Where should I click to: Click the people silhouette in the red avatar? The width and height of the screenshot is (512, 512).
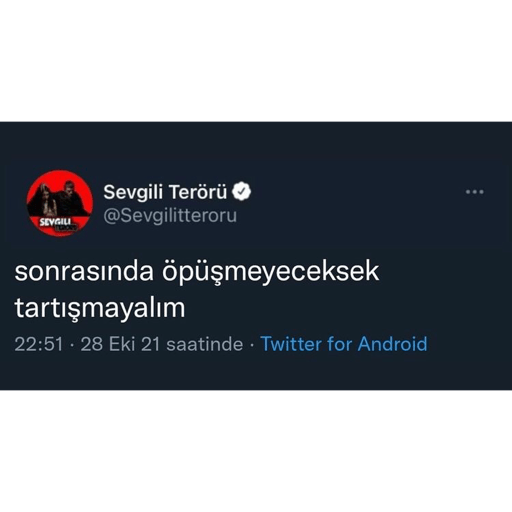click(x=60, y=199)
